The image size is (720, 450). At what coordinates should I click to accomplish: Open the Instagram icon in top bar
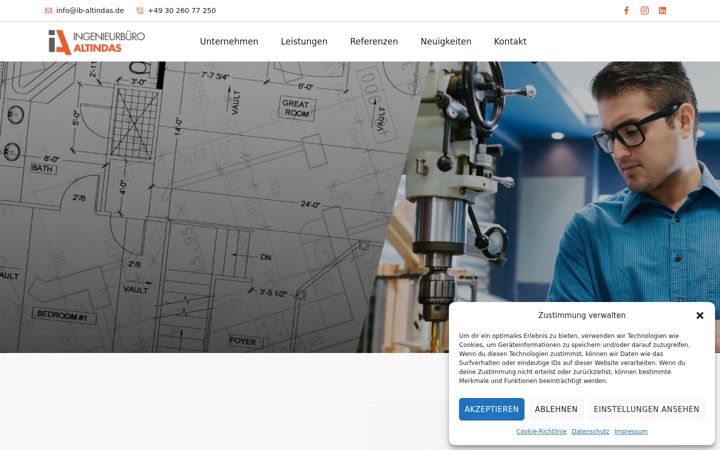(x=645, y=11)
